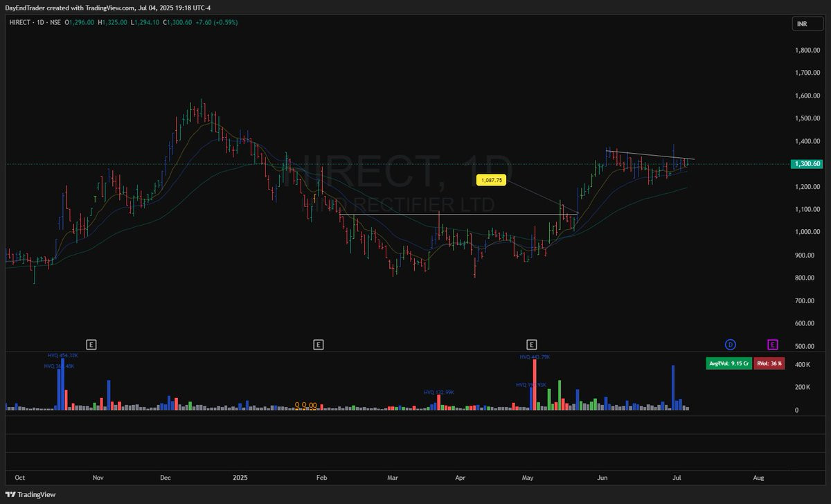Screen dimensions: 831x504
Task: Click the 2025 label on time axis
Action: (x=240, y=478)
